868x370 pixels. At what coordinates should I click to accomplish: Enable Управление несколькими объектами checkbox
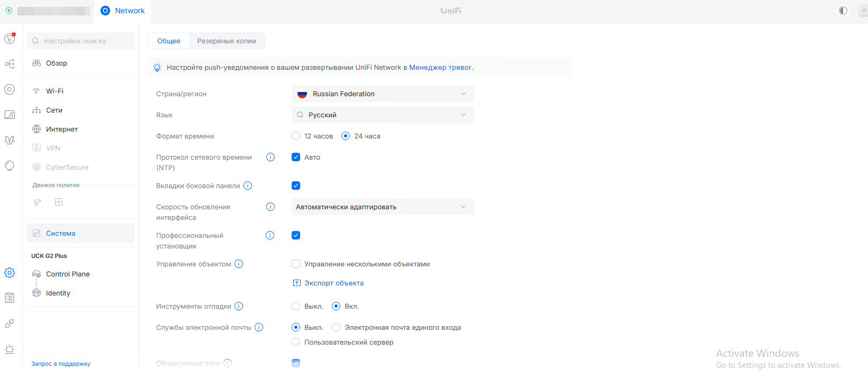pos(296,264)
